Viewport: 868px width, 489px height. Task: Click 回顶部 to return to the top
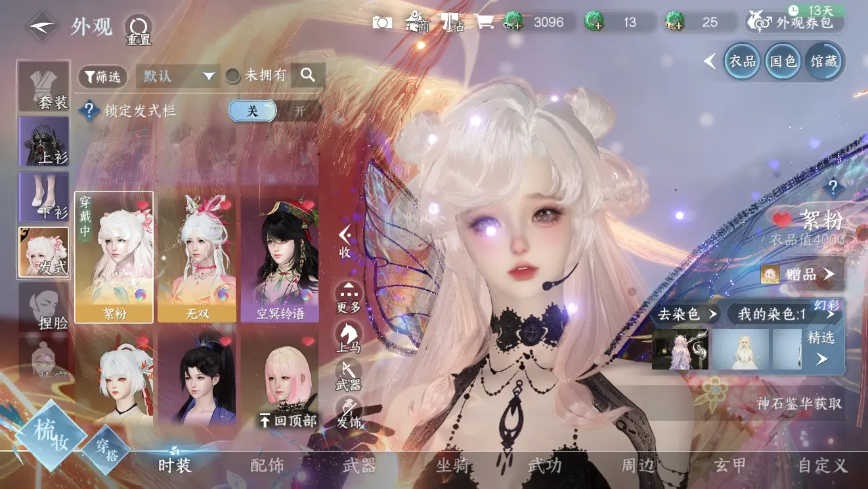tap(288, 420)
